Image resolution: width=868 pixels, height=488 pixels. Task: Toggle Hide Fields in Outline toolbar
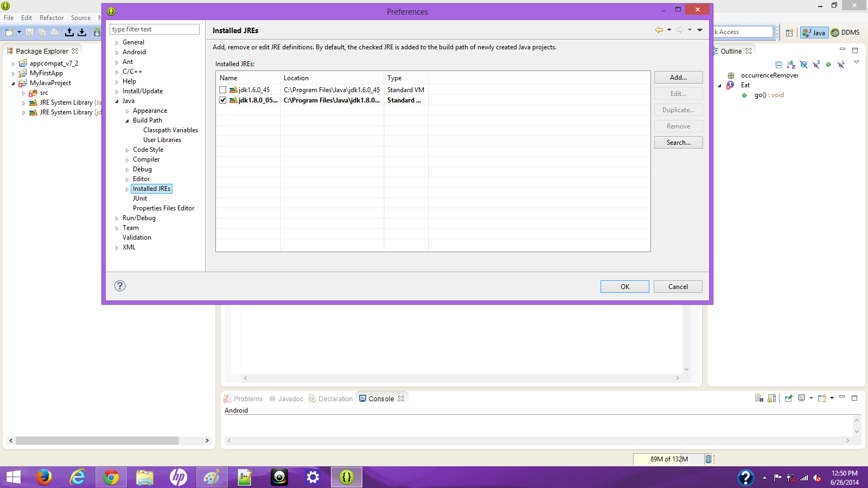coord(803,65)
